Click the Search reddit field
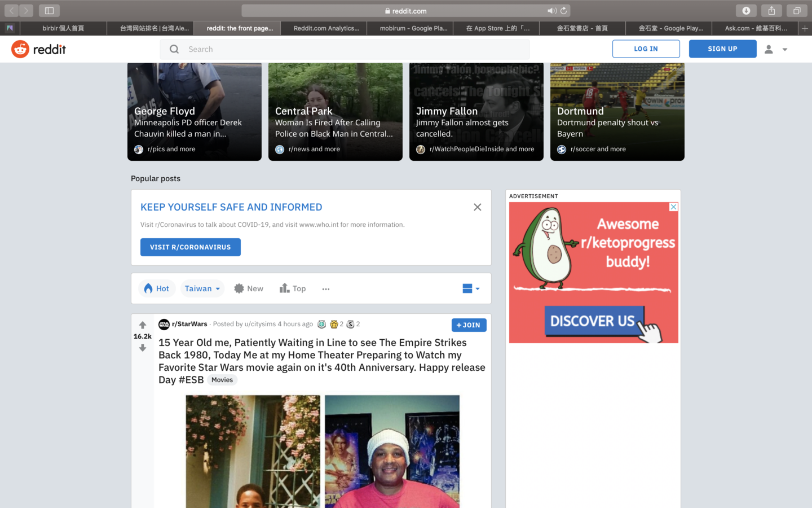Viewport: 812px width, 508px height. pyautogui.click(x=345, y=49)
